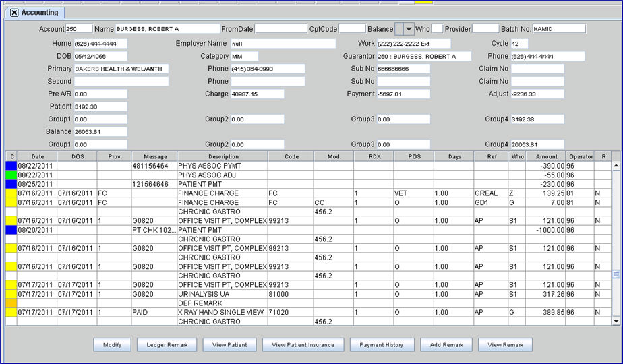Image resolution: width=623 pixels, height=364 pixels.
Task: Click the Cycle field showing 12
Action: [x=519, y=44]
